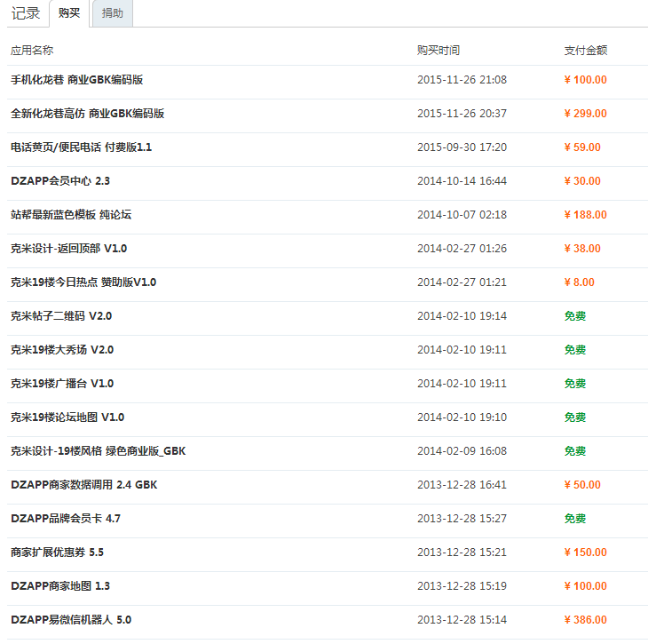Select purchase time 2015-11-26 20:37
The height and width of the screenshot is (644, 648).
click(462, 114)
